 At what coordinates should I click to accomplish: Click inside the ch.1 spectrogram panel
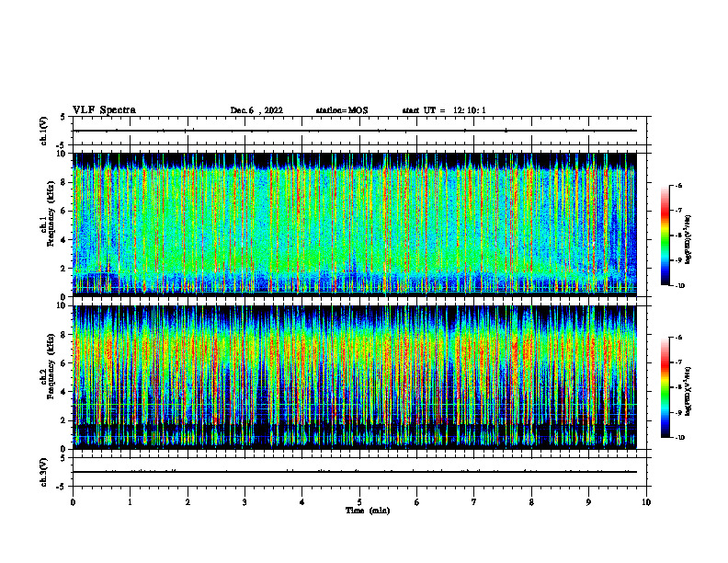pos(355,224)
